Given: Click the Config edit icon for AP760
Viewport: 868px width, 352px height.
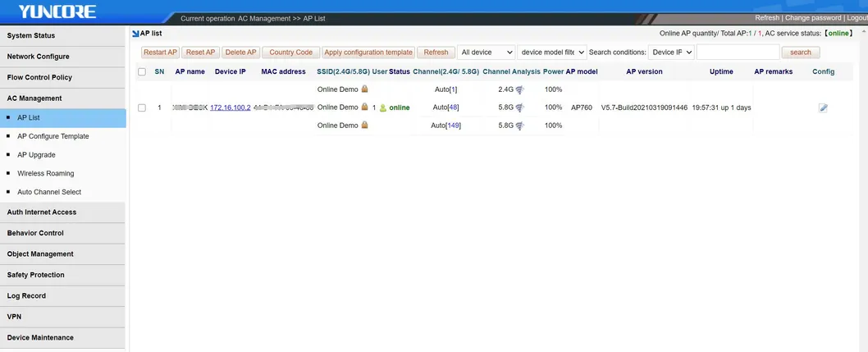Looking at the screenshot, I should coord(823,107).
